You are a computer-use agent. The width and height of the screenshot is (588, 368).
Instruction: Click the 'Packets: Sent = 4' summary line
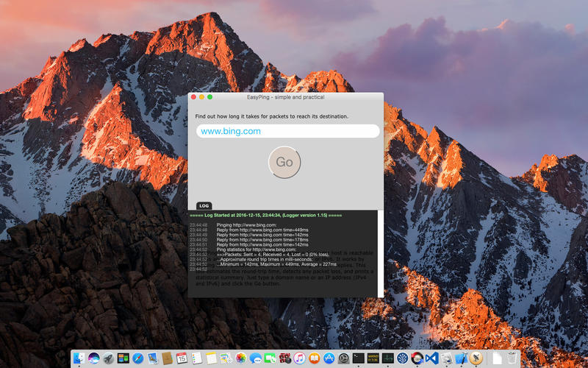[x=273, y=254]
